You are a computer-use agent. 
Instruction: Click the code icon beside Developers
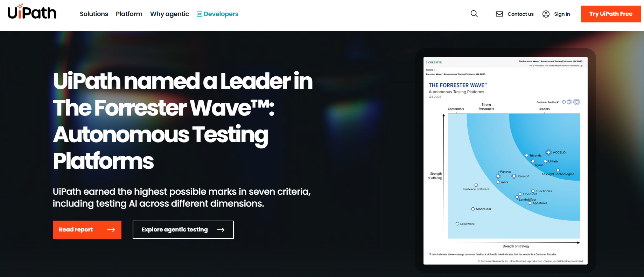(199, 14)
